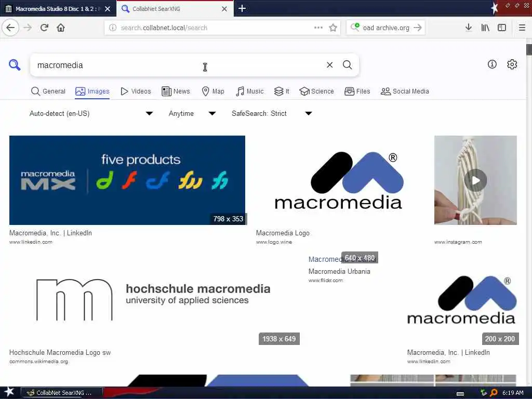Viewport: 532px width, 399px height.
Task: Click the page vertical scrollbar thumb
Action: pos(529,49)
